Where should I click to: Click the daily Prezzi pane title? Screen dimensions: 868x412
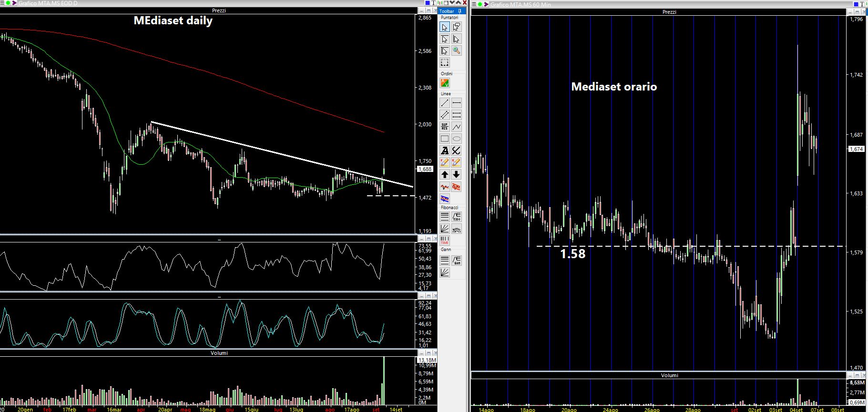(x=219, y=10)
